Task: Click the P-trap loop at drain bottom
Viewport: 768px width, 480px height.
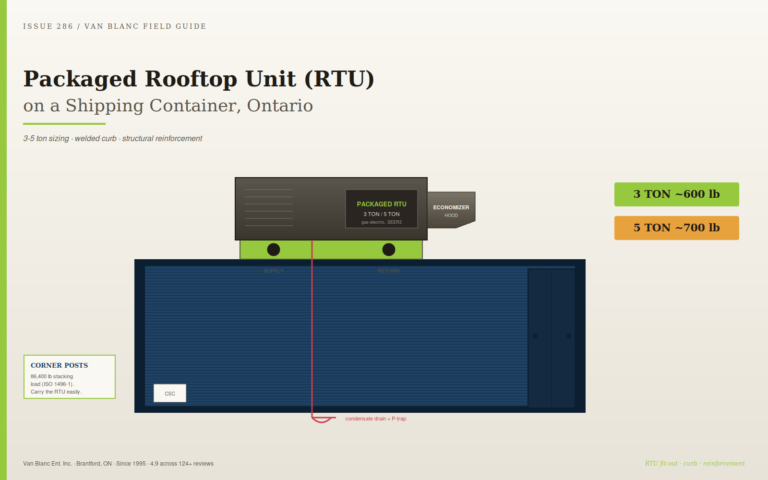Action: click(x=322, y=419)
